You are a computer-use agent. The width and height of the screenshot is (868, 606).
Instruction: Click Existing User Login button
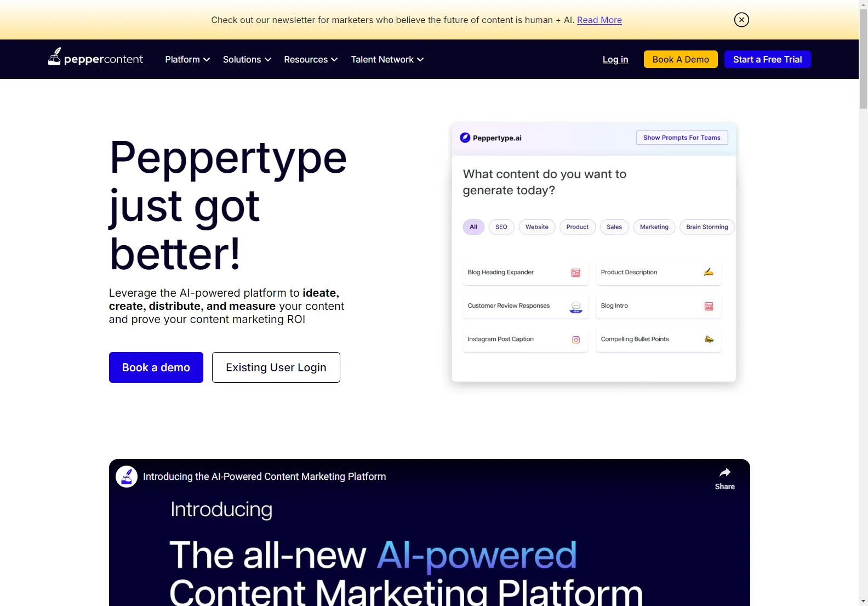[x=276, y=367]
